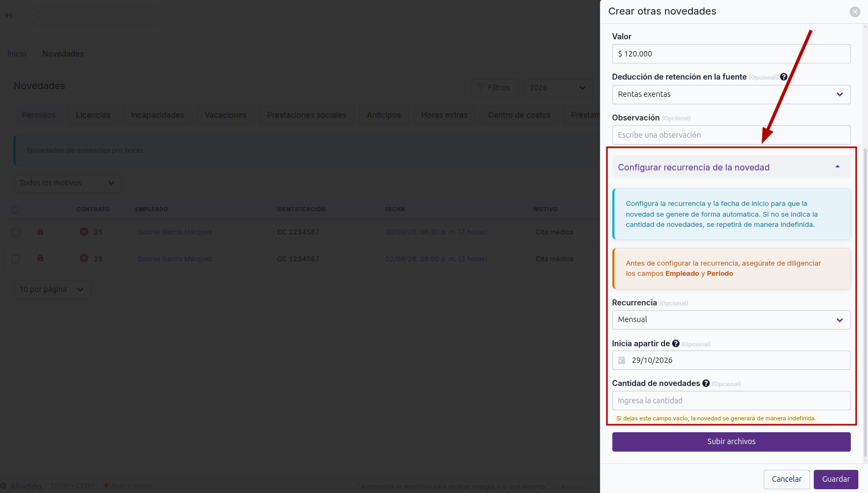Click the Observación input field
868x493 pixels.
click(x=731, y=135)
